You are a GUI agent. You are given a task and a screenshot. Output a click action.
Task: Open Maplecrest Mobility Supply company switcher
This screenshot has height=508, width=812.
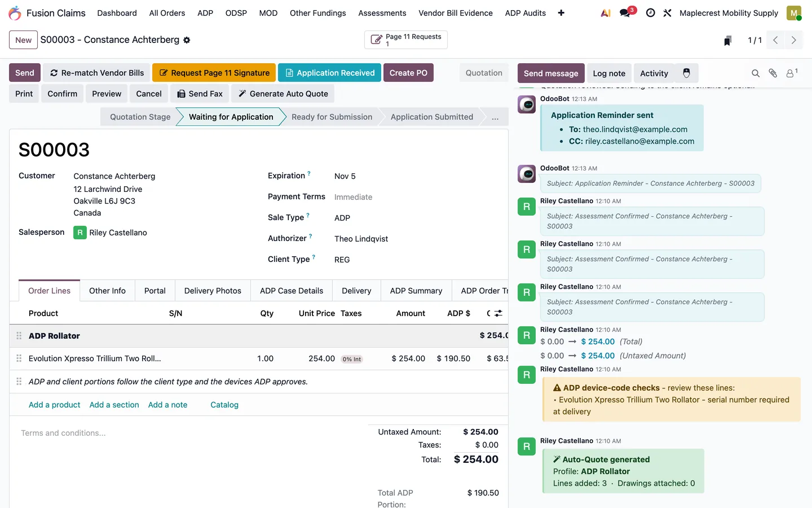point(729,13)
